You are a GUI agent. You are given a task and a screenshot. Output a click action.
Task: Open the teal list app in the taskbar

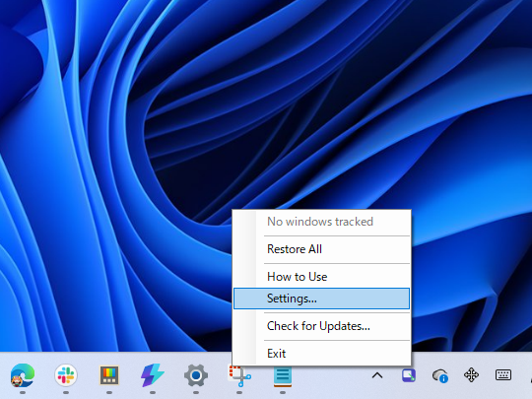coord(283,376)
